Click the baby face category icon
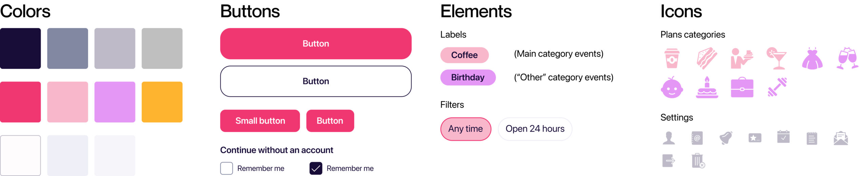Viewport: 868px width, 176px height. pyautogui.click(x=672, y=88)
